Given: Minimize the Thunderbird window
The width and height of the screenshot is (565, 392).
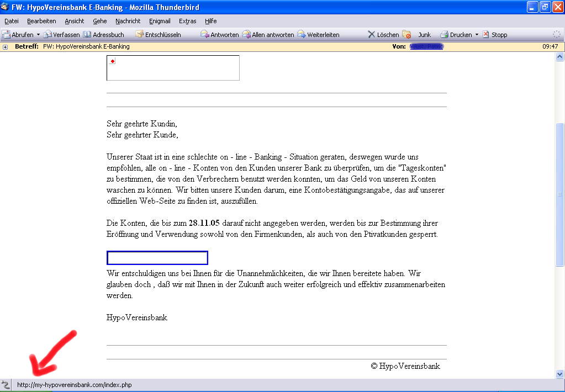Looking at the screenshot, I should point(532,7).
